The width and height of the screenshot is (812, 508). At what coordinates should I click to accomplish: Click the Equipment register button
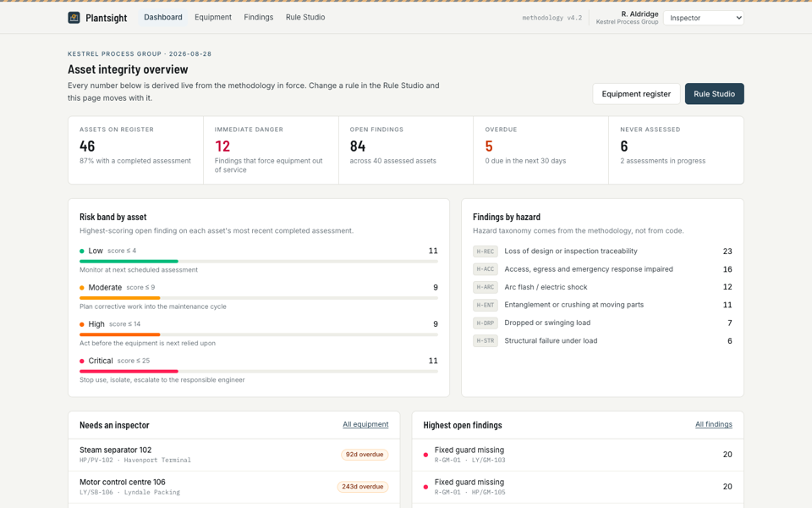tap(636, 94)
